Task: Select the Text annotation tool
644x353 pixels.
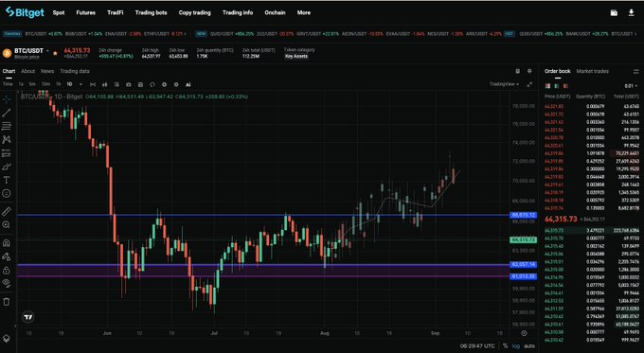Action: (7, 180)
